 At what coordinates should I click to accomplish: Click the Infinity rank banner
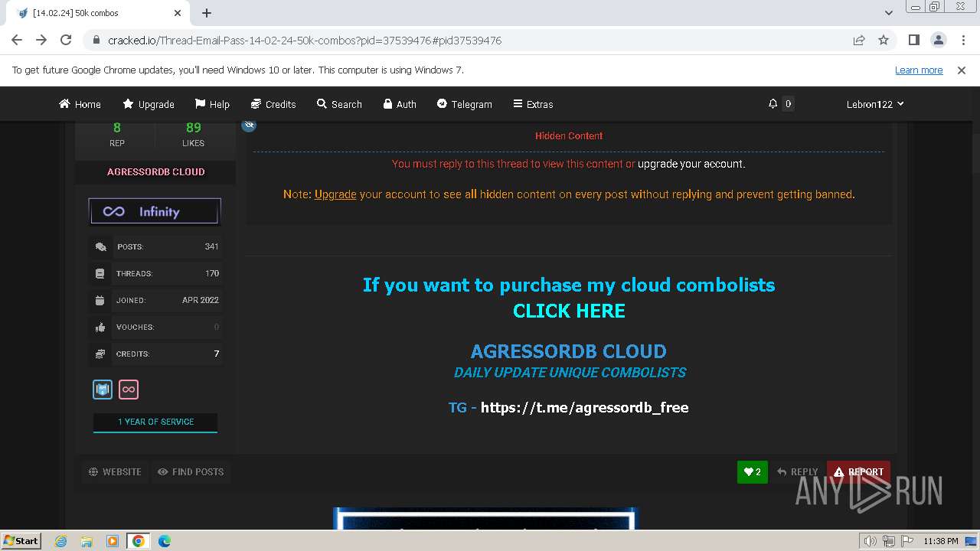pos(155,211)
